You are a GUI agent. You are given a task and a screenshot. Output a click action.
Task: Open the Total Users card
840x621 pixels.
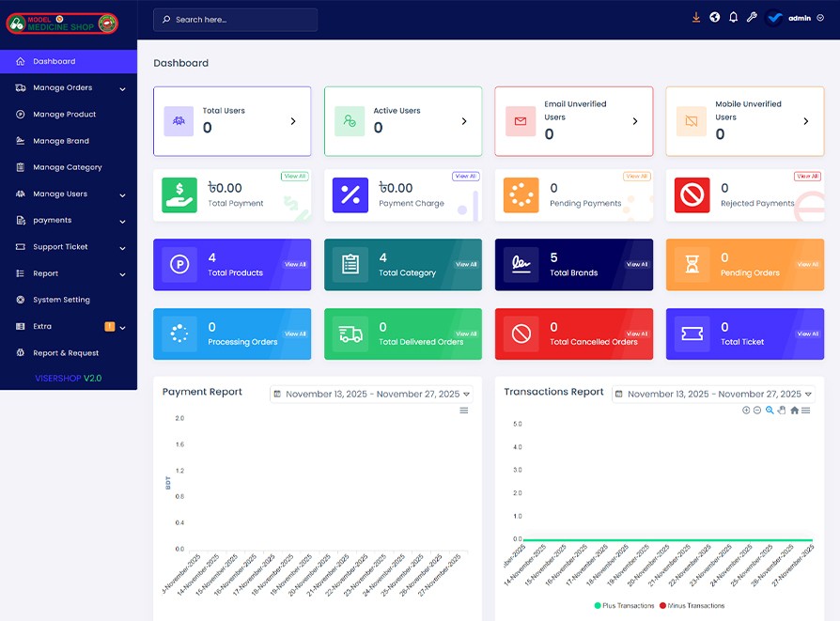tap(232, 121)
